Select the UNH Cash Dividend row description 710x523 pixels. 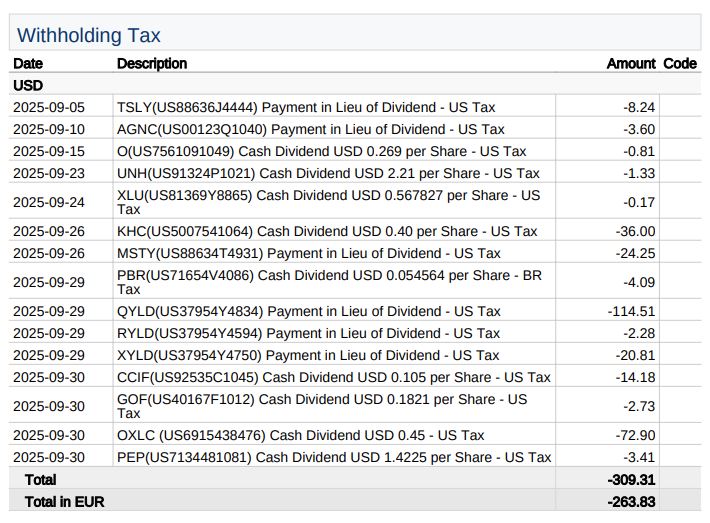[x=328, y=173]
